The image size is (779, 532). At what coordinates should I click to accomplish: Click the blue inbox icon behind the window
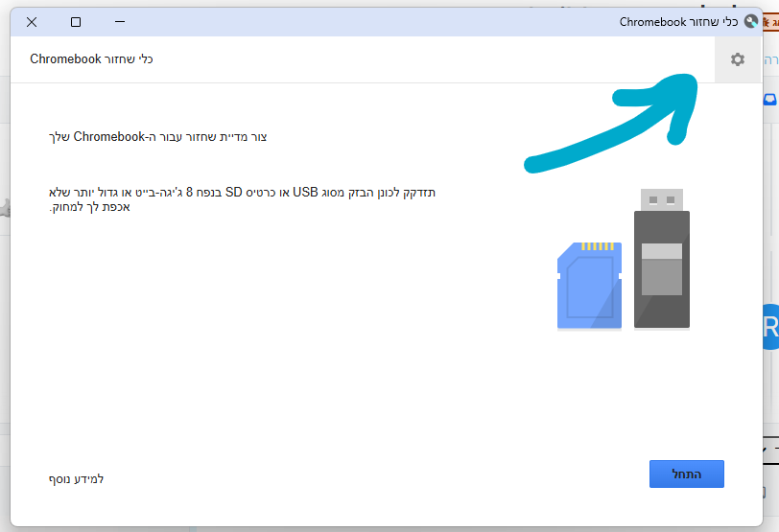pyautogui.click(x=770, y=100)
